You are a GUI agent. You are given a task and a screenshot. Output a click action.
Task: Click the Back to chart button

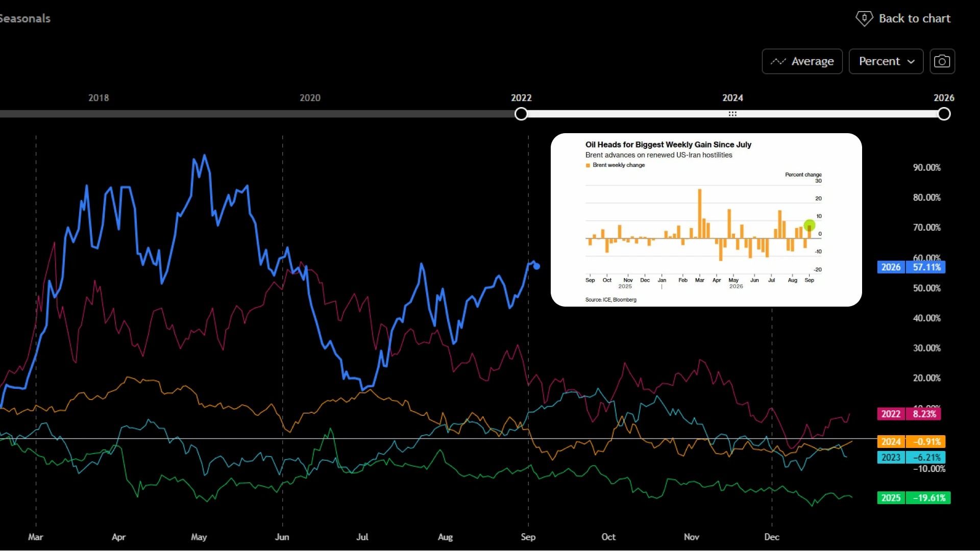903,18
